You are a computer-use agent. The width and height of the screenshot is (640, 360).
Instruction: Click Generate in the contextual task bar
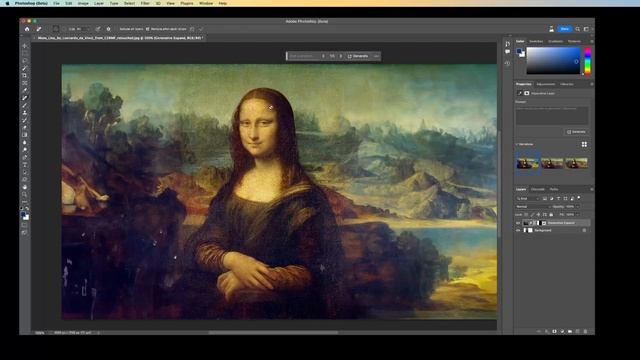click(x=358, y=56)
